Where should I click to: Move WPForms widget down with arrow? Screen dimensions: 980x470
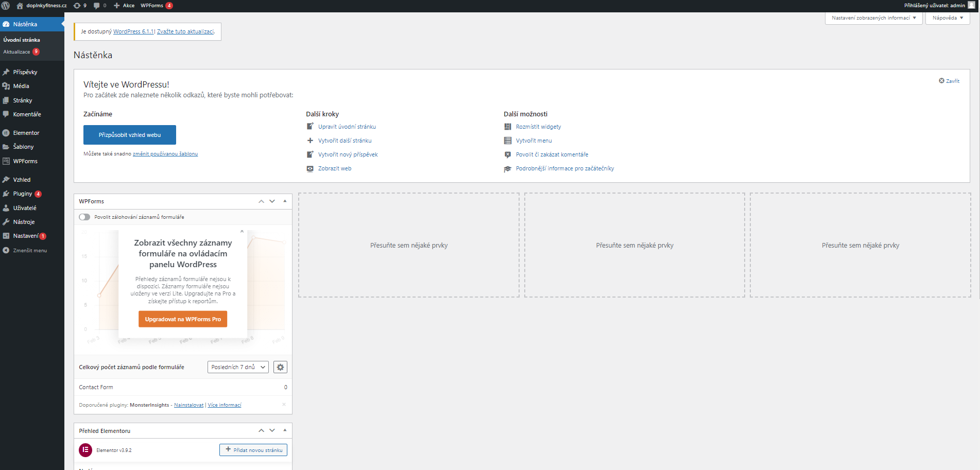[272, 201]
